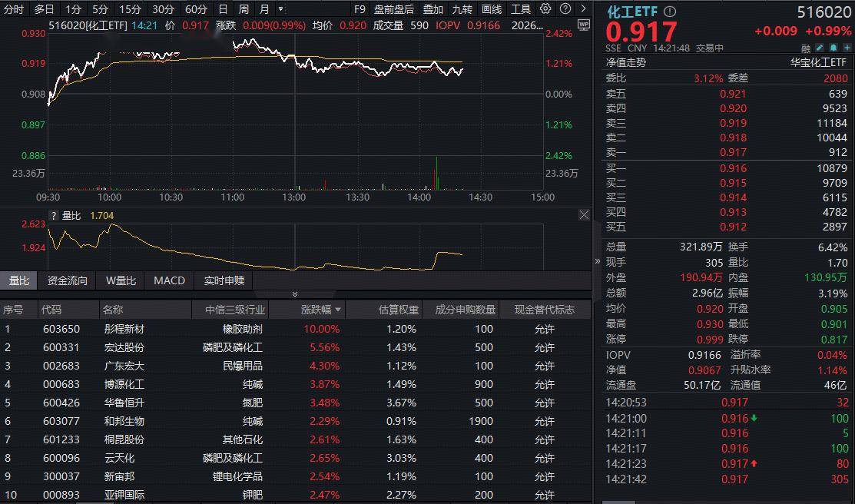Select the 分时 time-sharing period
855x504 pixels.
[14, 9]
